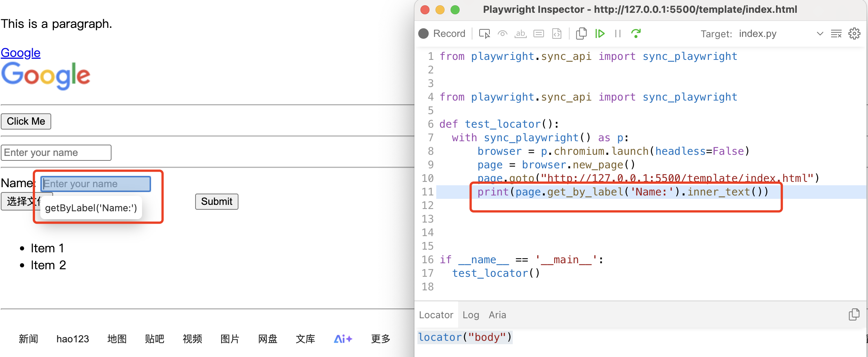Close the Playwright Inspector window
Image resolution: width=868 pixels, height=357 pixels.
tap(425, 10)
